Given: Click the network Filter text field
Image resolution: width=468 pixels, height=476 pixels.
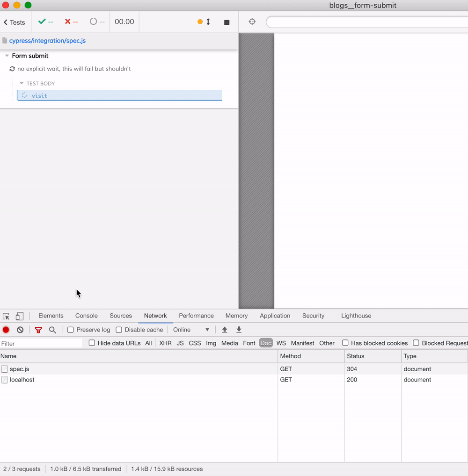Looking at the screenshot, I should point(41,343).
